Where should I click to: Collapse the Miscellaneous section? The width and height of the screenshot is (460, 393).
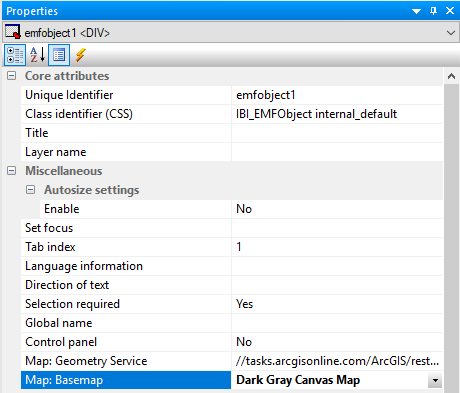pyautogui.click(x=12, y=171)
